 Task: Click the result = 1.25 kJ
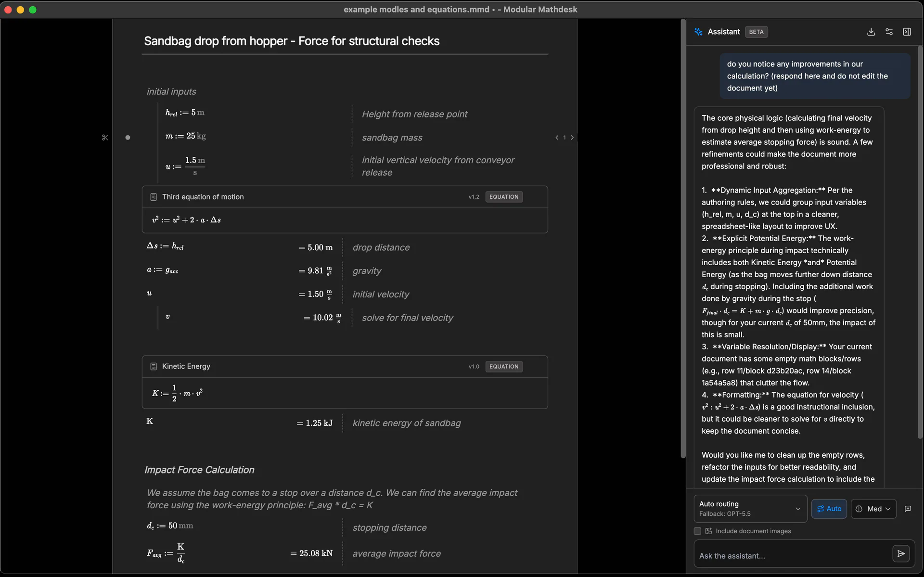[x=315, y=423]
